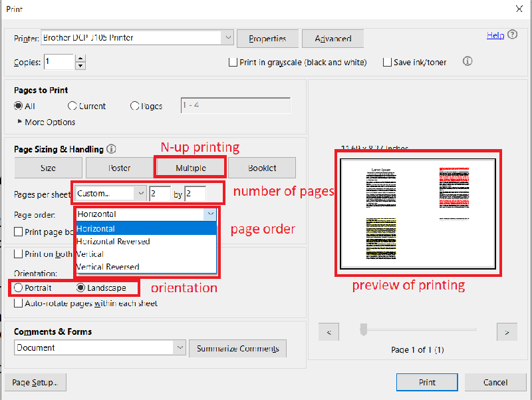Image resolution: width=532 pixels, height=400 pixels.
Task: Select the Current page radio button
Action: click(x=72, y=106)
